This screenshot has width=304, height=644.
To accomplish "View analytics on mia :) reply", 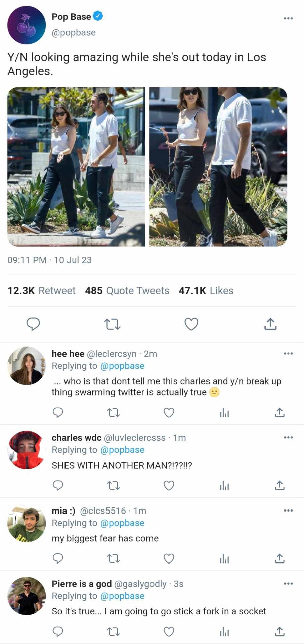I will coord(224,559).
